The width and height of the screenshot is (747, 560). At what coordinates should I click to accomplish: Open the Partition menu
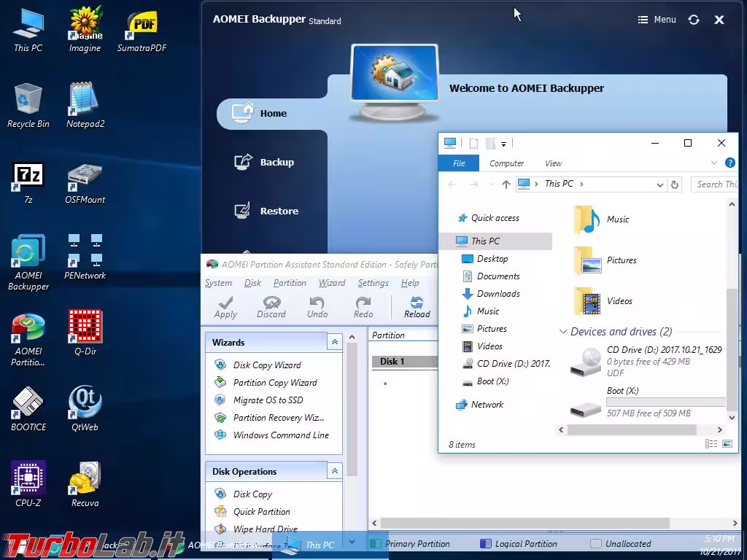pyautogui.click(x=290, y=283)
